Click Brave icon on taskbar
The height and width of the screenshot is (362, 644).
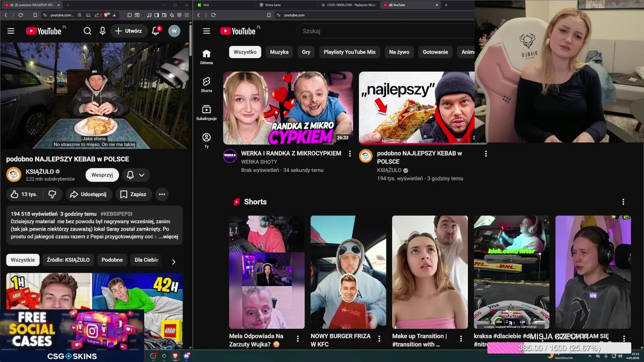click(176, 356)
